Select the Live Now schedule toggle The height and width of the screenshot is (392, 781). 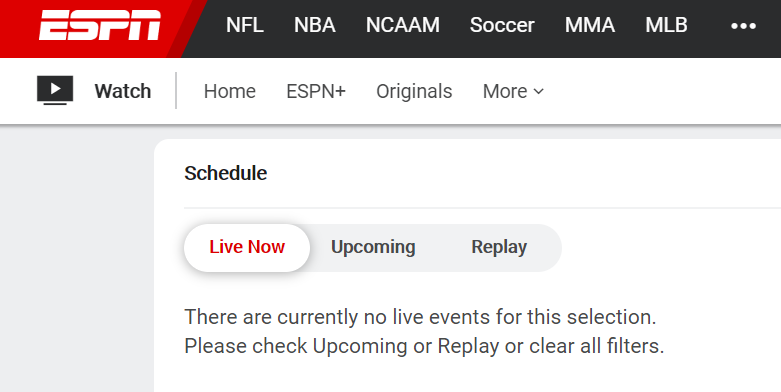pyautogui.click(x=247, y=248)
